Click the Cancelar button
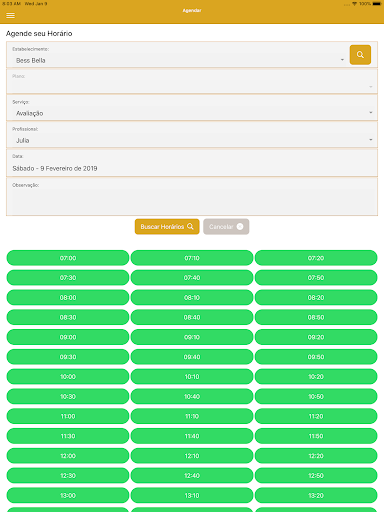 [x=226, y=227]
